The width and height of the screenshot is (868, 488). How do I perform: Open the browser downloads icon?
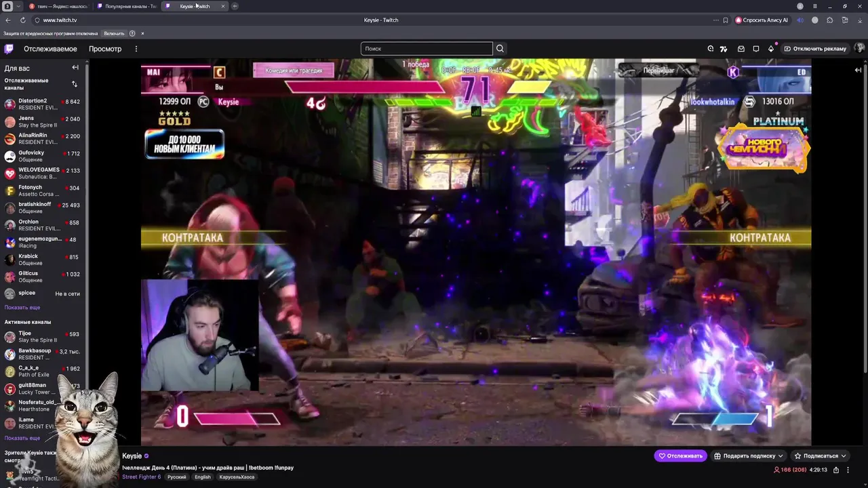tap(859, 20)
